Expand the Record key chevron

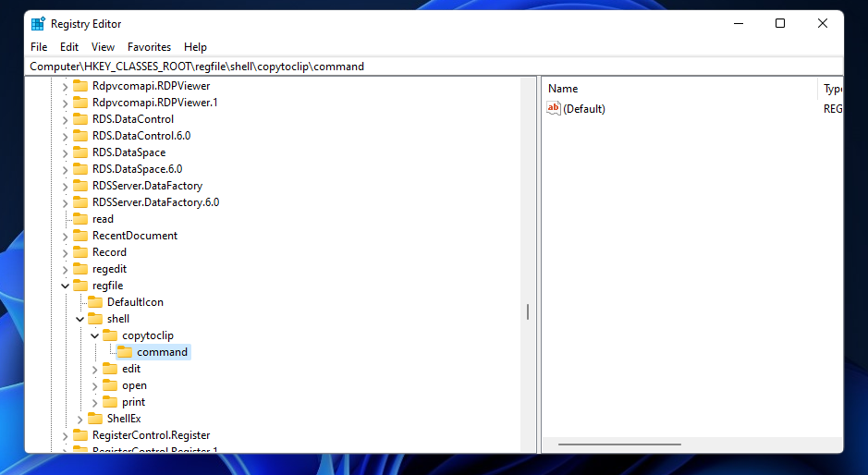pyautogui.click(x=66, y=252)
